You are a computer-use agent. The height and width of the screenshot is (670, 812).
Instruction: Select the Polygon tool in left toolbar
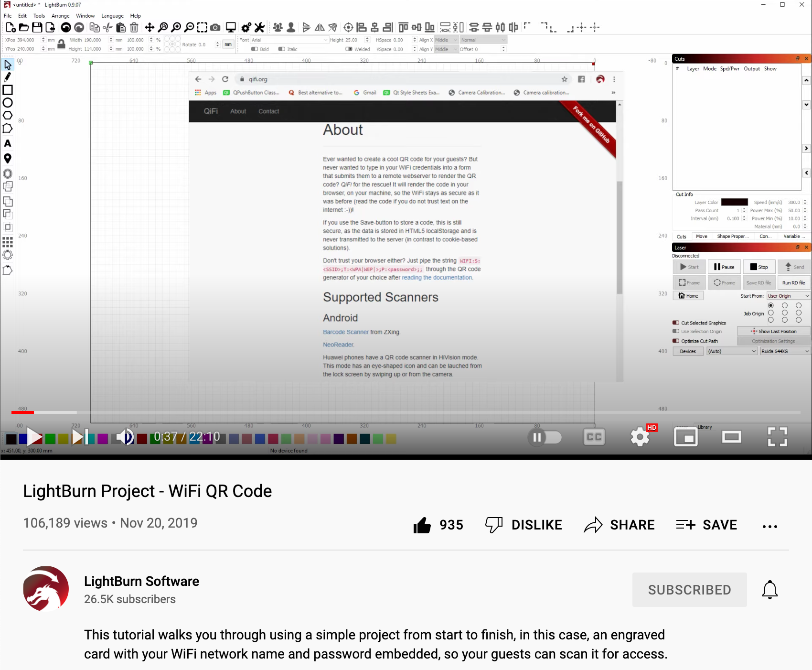8,115
